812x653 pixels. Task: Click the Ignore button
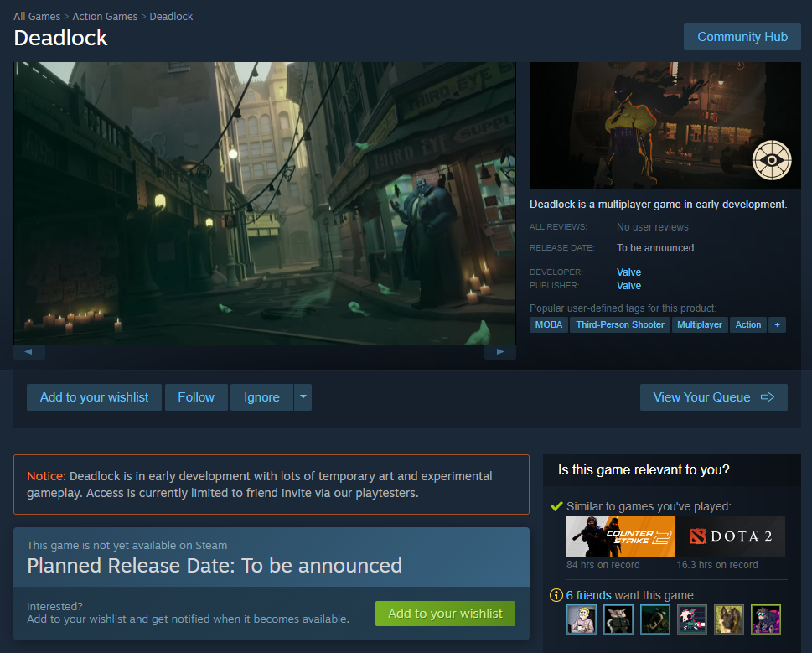[261, 397]
